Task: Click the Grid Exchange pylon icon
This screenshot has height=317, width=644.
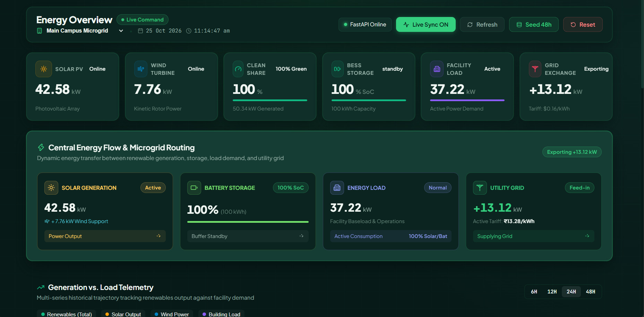Action: pos(535,69)
